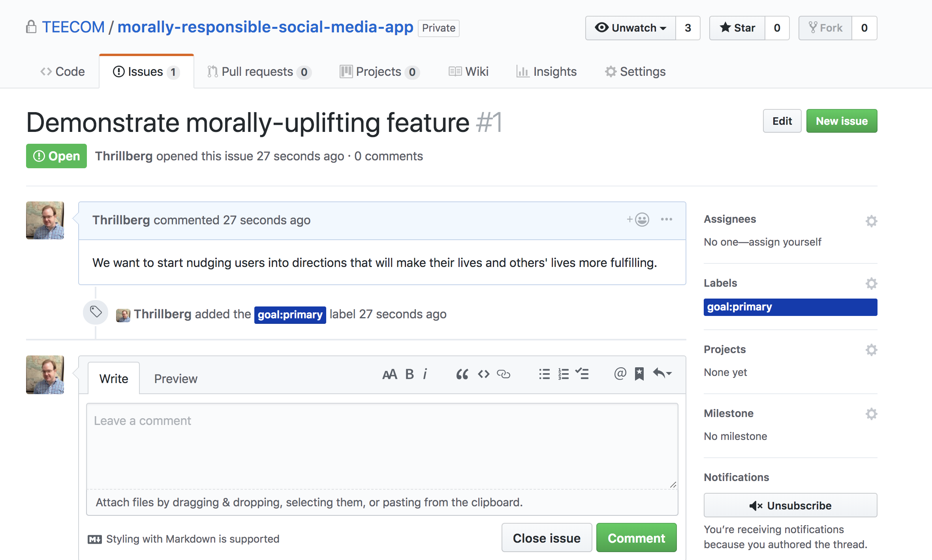Open the Labels gear settings
The height and width of the screenshot is (560, 932).
[x=871, y=283]
